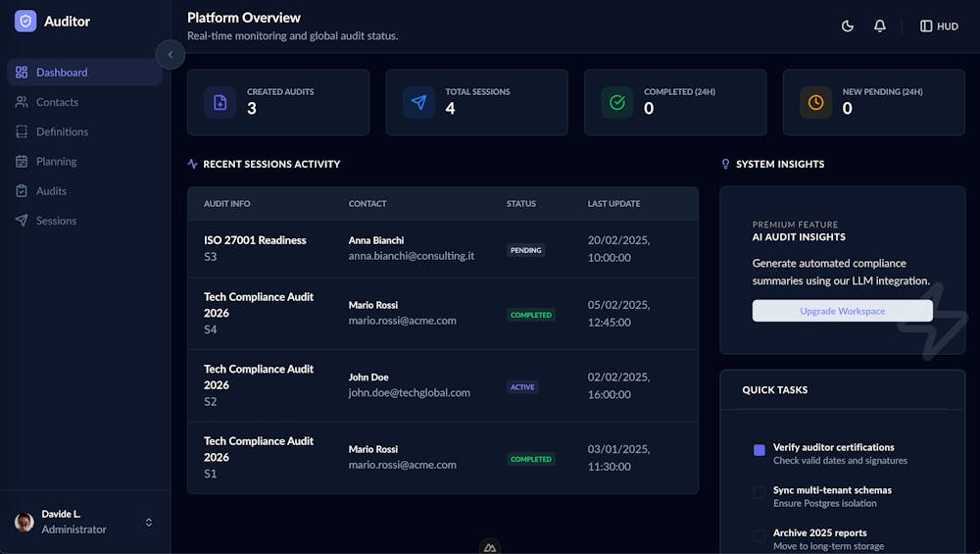Screen dimensions: 980x554
Task: Click the System Insights lightbulb icon
Action: [725, 164]
